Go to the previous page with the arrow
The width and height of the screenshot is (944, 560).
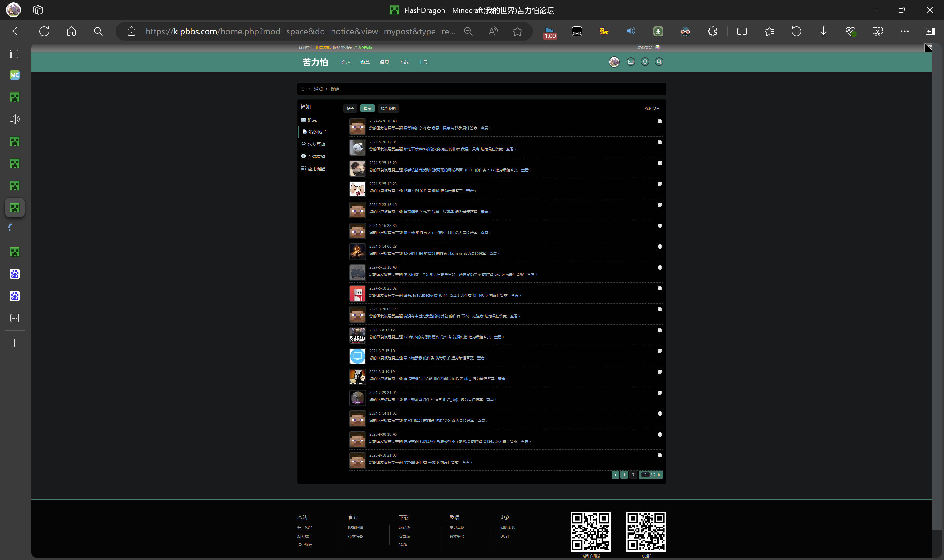(615, 475)
